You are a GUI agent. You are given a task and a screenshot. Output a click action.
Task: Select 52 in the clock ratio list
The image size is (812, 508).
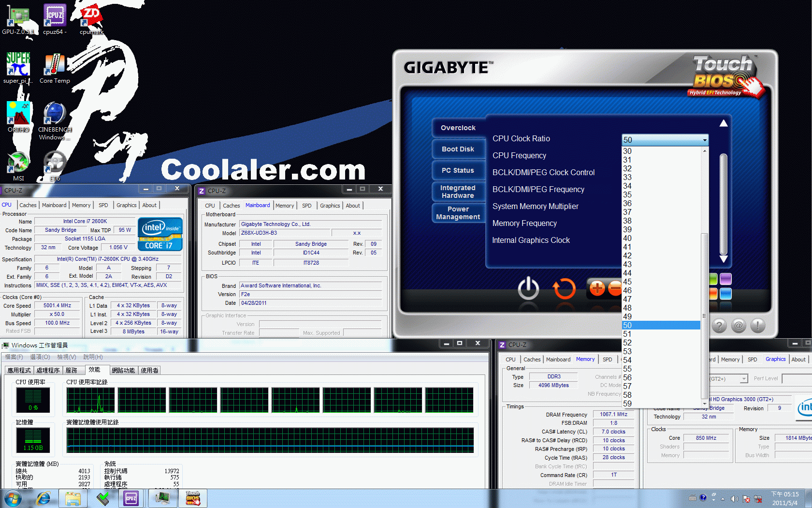627,343
